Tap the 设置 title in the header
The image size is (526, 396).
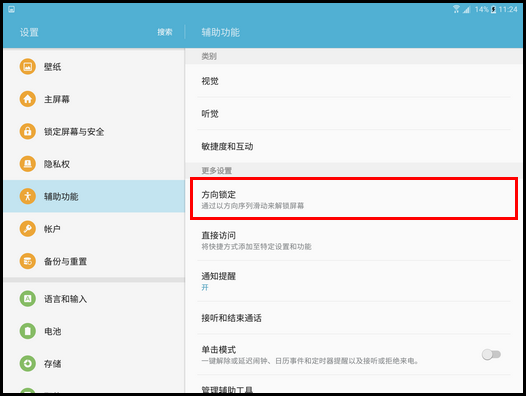tap(29, 32)
